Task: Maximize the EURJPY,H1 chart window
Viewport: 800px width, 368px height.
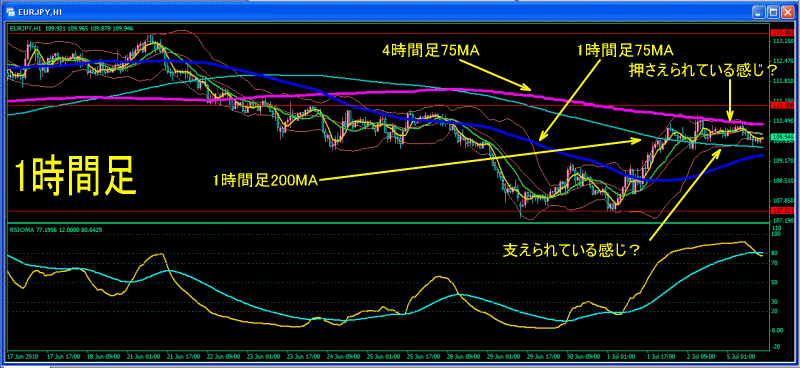Action: [773, 12]
